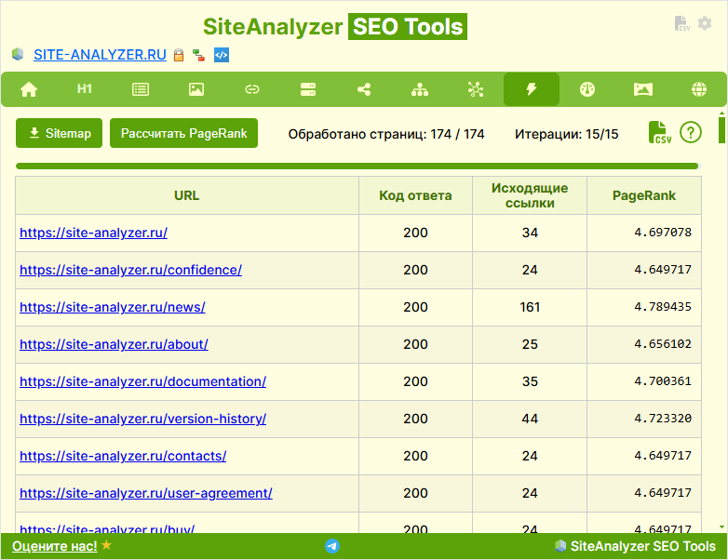Screen dimensions: 728x560
Task: Click the grey CSV export icon at top
Action: click(x=681, y=23)
